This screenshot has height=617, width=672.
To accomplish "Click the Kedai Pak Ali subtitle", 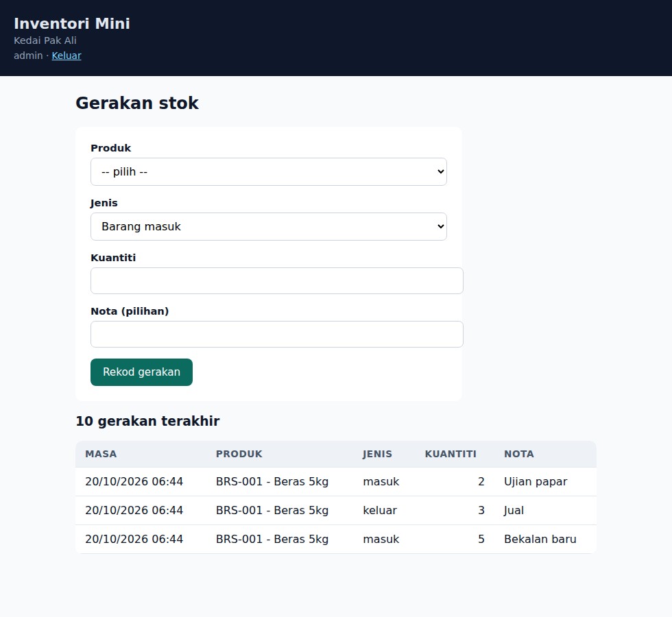I will pos(45,40).
